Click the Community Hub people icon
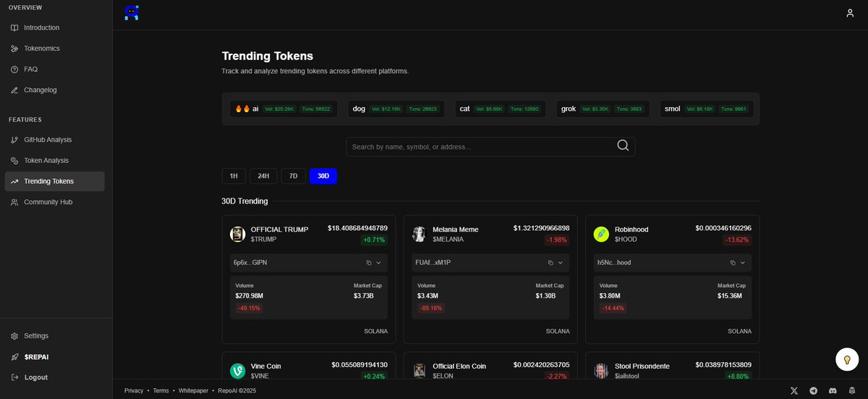The image size is (868, 399). (x=15, y=202)
